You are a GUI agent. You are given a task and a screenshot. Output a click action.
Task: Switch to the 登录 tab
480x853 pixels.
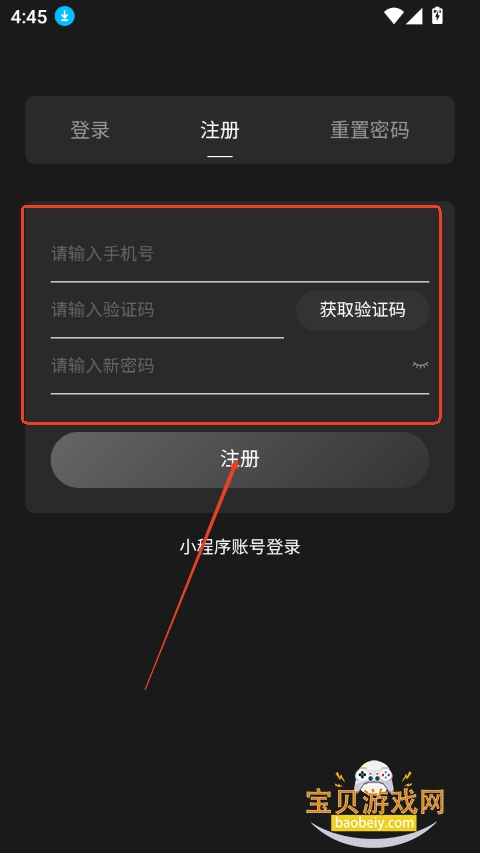(x=90, y=130)
